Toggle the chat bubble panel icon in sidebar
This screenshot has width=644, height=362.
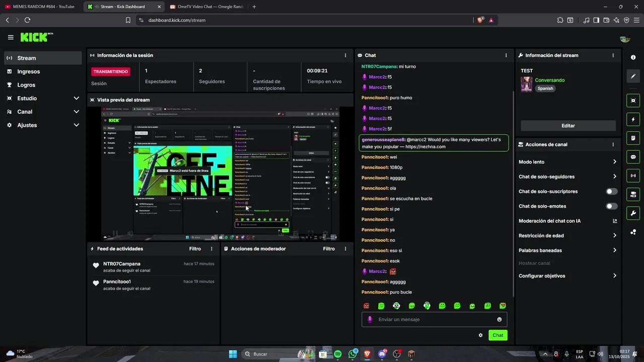pos(633,157)
